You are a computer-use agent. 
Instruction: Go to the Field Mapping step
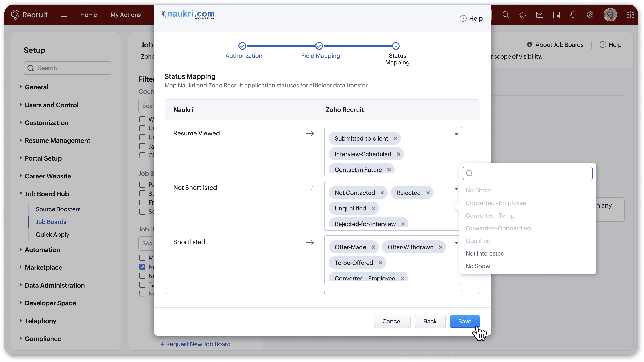point(320,56)
